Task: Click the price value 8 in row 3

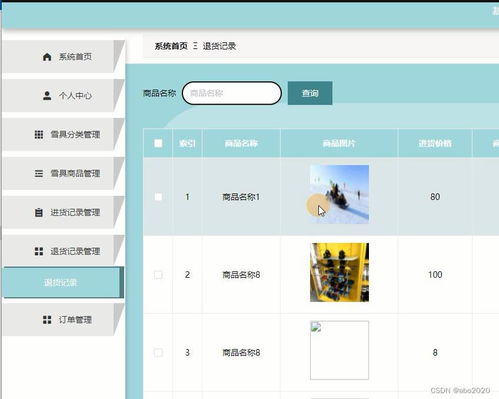Action: 435,352
